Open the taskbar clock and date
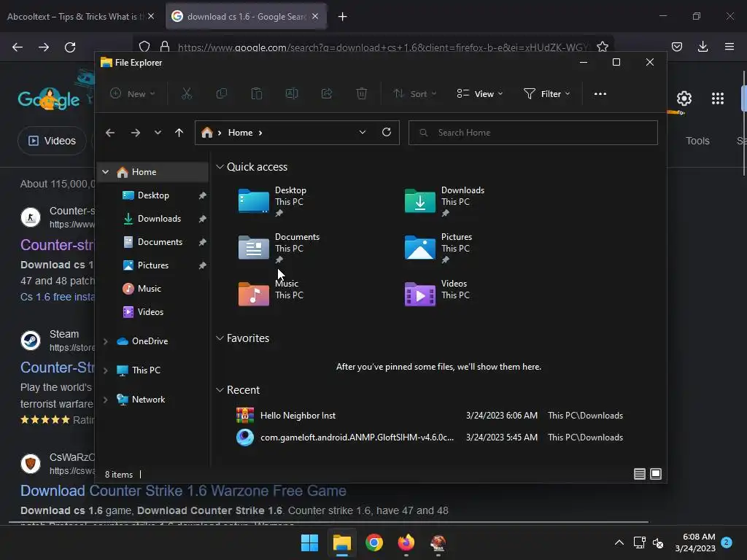Image resolution: width=747 pixels, height=560 pixels. 695,542
